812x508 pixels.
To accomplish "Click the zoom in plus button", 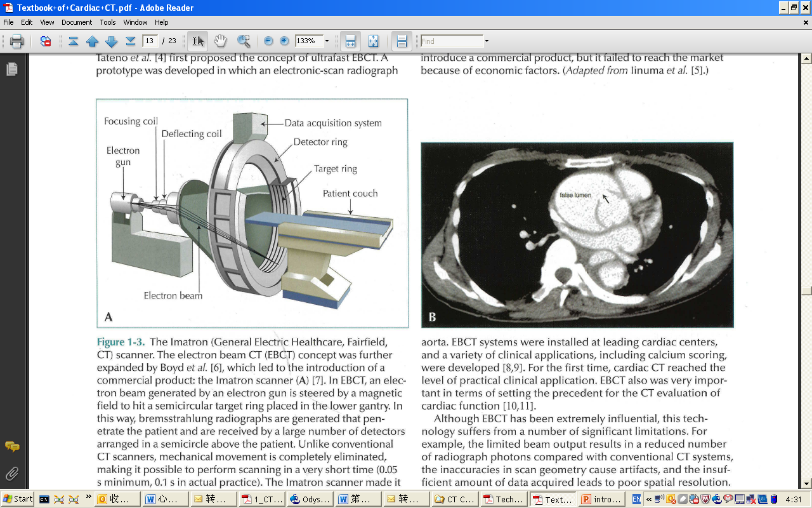I will (284, 41).
